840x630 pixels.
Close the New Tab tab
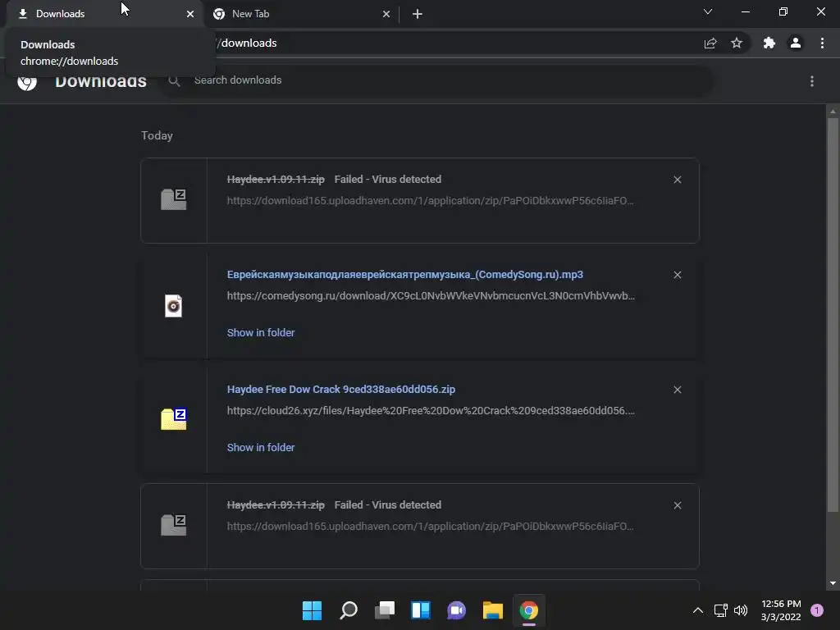386,14
